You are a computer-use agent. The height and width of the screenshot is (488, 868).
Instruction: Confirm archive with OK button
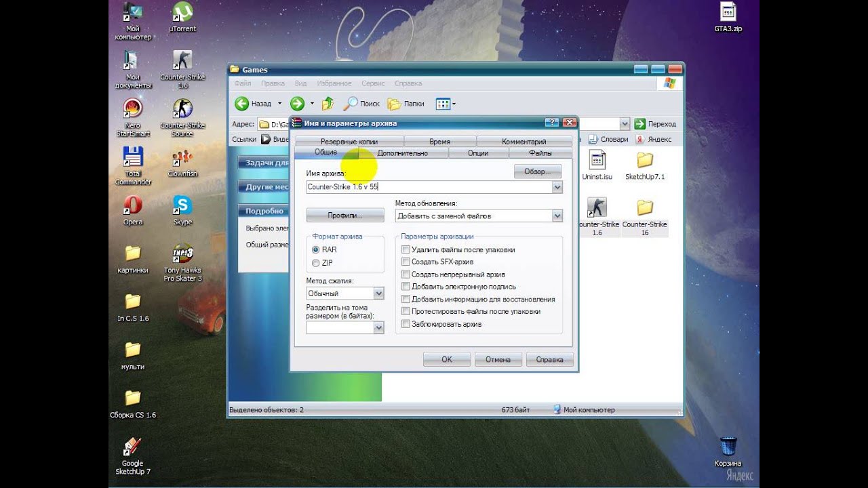coord(447,359)
